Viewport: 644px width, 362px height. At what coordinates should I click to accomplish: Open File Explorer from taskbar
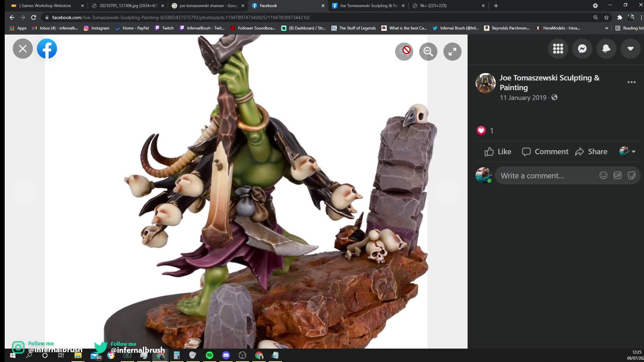pyautogui.click(x=78, y=355)
